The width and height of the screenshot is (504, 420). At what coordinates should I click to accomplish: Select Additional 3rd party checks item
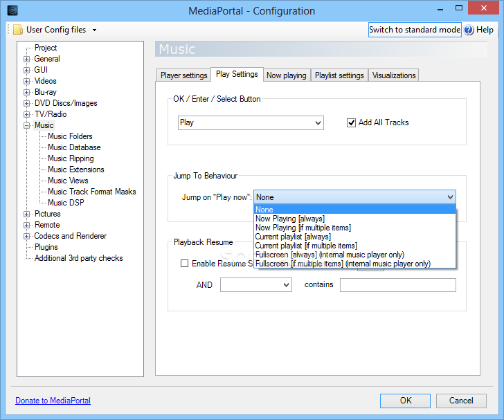point(79,258)
